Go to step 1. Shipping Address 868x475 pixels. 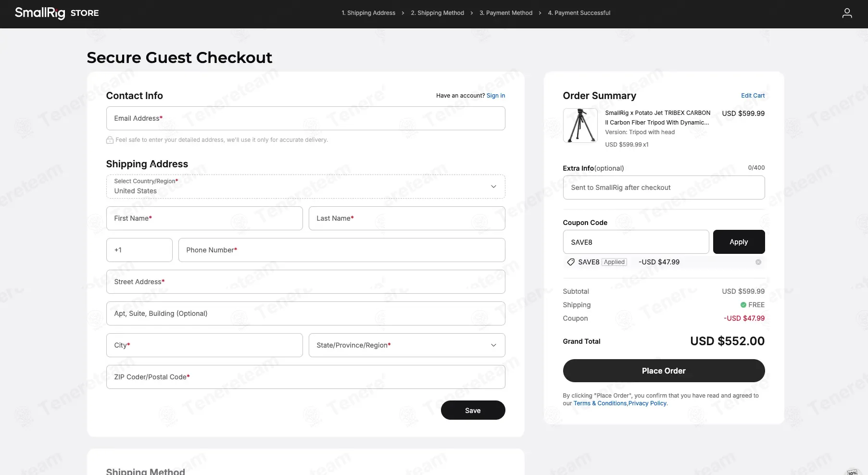tap(368, 13)
